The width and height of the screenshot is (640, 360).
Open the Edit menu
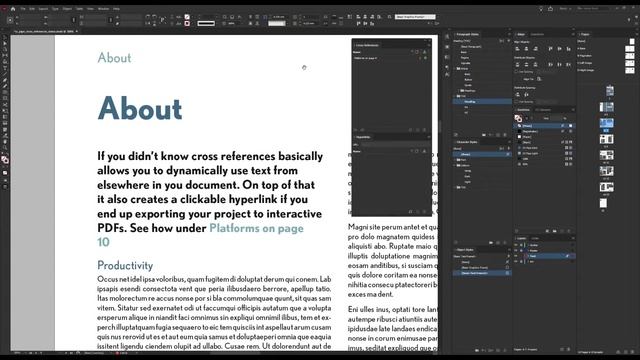pyautogui.click(x=32, y=9)
